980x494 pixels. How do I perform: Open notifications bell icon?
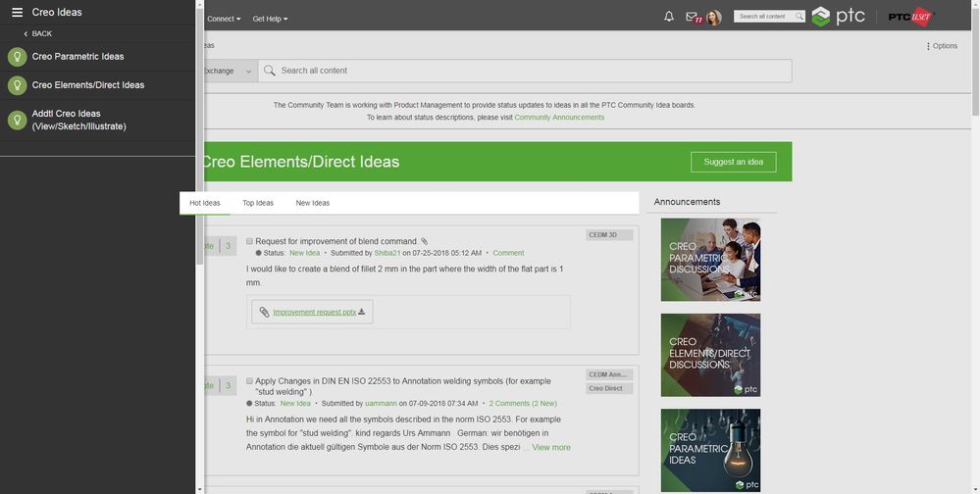click(x=669, y=17)
